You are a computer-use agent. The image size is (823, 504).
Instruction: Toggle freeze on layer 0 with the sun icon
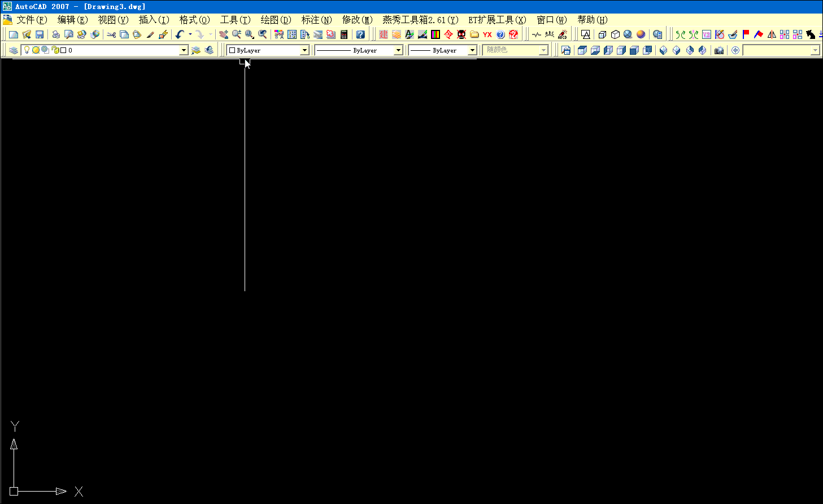(x=36, y=50)
